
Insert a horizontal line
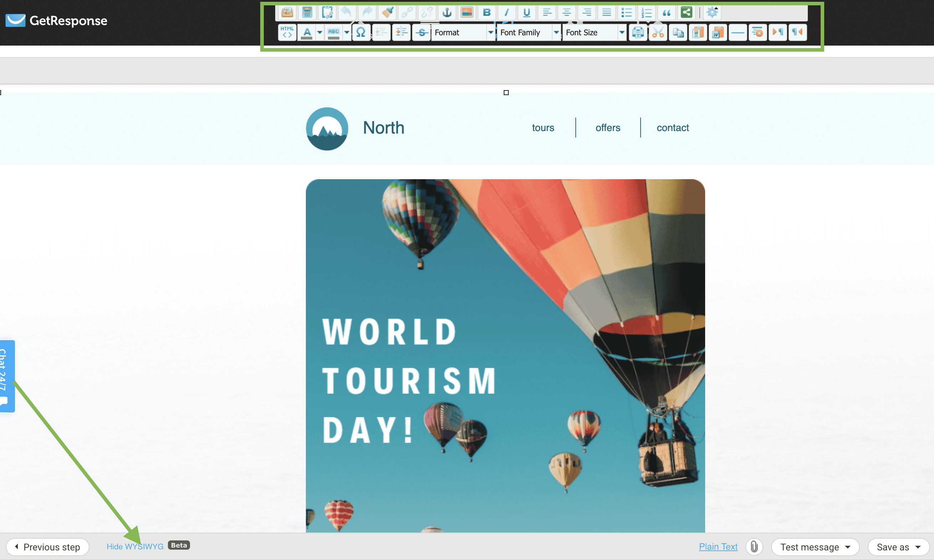(x=738, y=32)
